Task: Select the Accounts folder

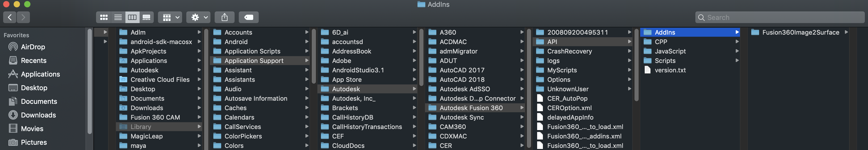Action: coord(260,32)
